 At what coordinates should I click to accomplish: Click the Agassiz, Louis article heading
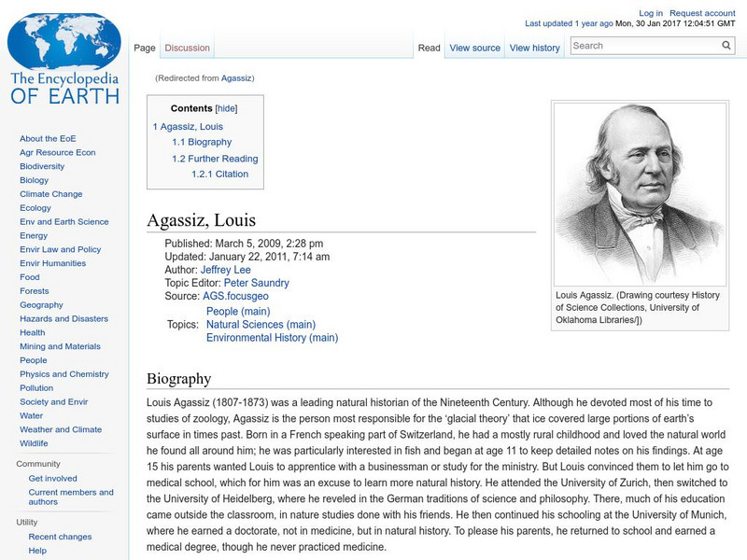(201, 220)
